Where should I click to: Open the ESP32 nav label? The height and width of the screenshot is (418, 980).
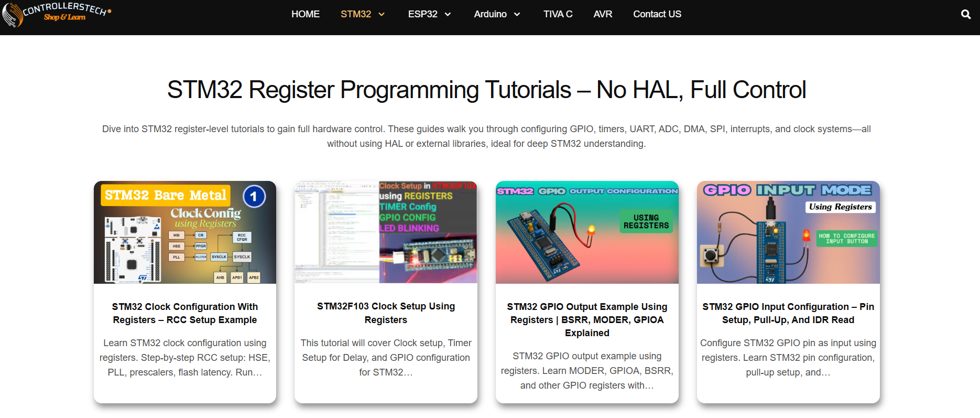tap(422, 14)
